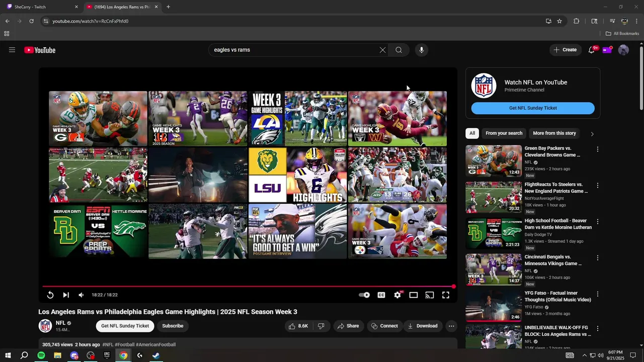Image resolution: width=644 pixels, height=362 pixels.
Task: Subscribe to the NFL channel
Action: [x=173, y=326]
